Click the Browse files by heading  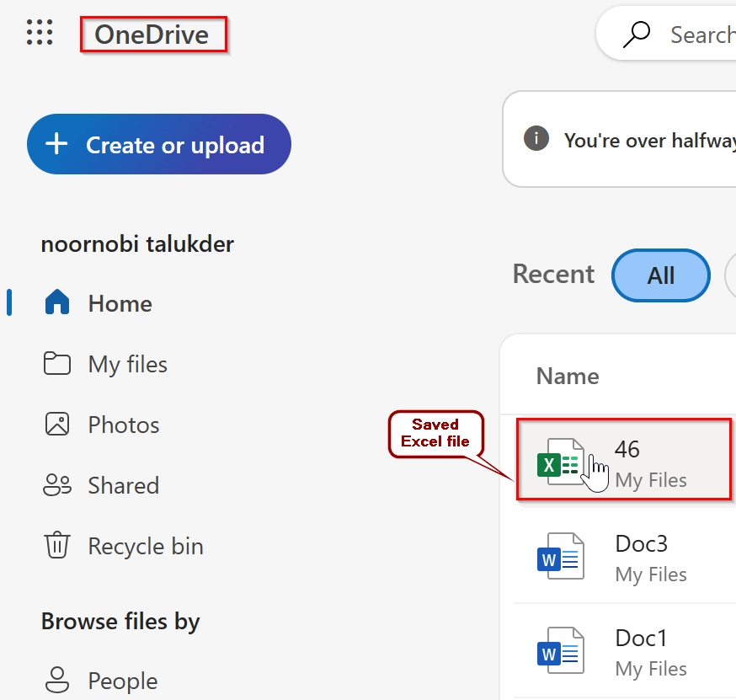[x=120, y=622]
